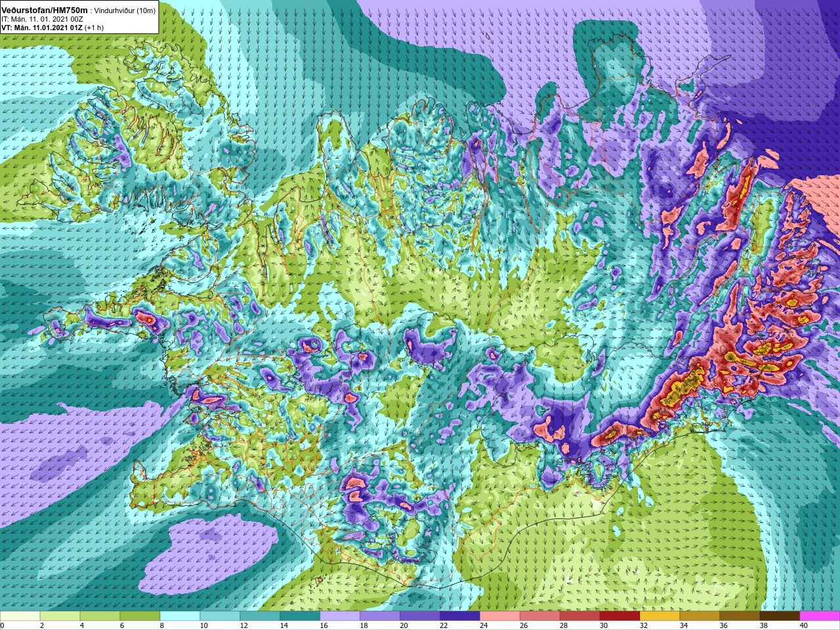This screenshot has height=630, width=840.
Task: Click the legend scale value 8
Action: coord(162,625)
